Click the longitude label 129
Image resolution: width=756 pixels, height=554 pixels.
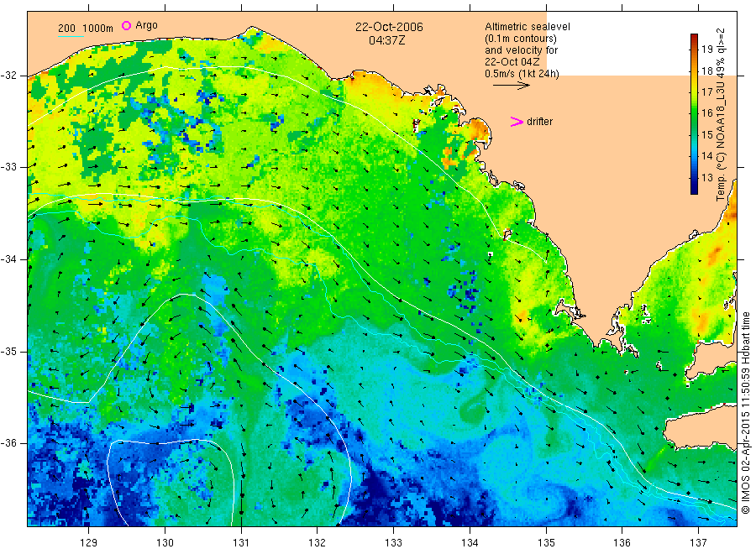(x=89, y=542)
